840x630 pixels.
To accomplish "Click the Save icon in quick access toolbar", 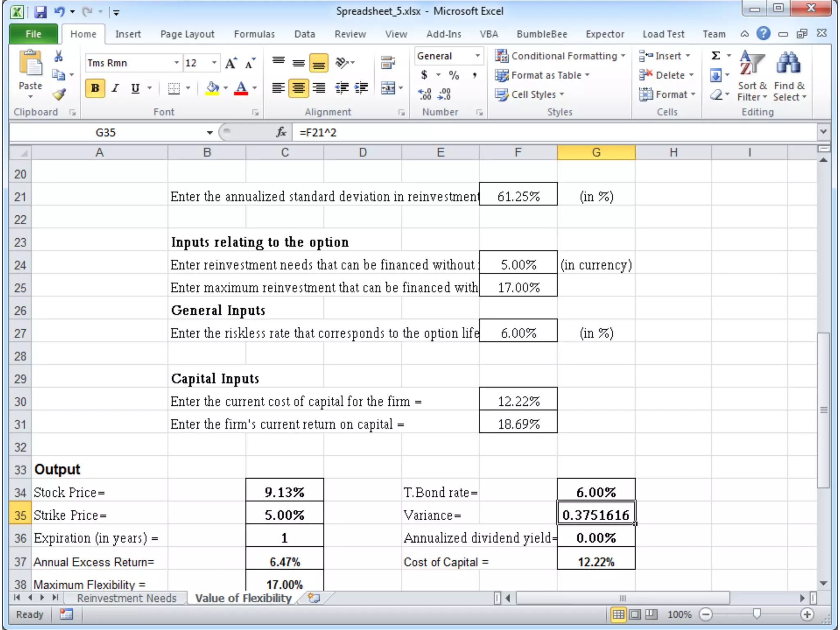I will pyautogui.click(x=40, y=11).
